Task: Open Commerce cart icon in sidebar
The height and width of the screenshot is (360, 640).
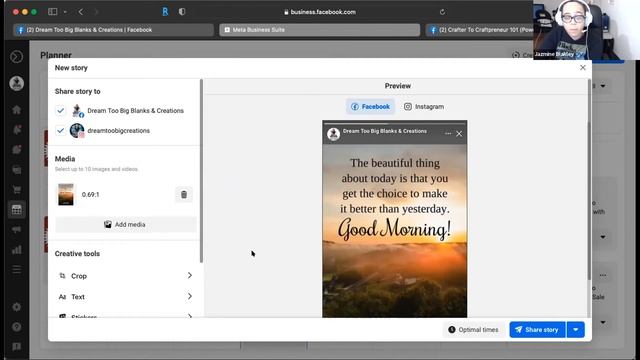Action: [x=17, y=190]
